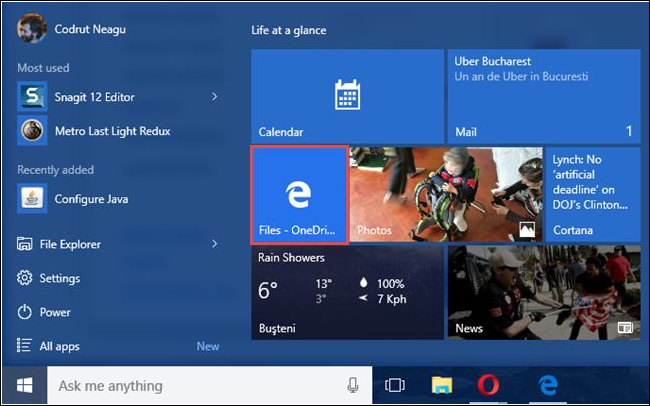
Task: Click the Windows Start button
Action: point(24,386)
